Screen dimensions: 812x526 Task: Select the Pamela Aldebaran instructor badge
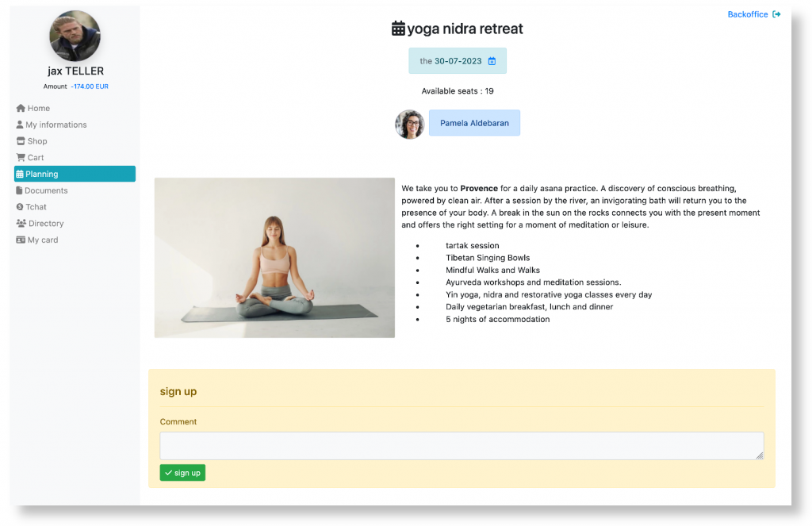click(474, 123)
